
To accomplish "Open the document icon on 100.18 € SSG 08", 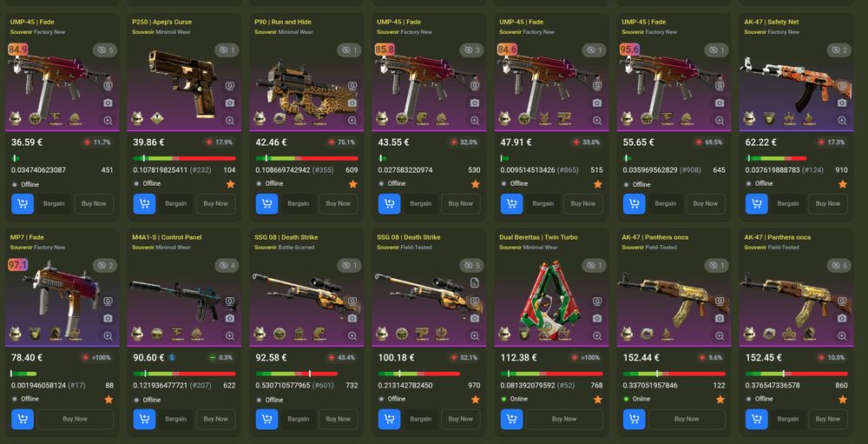I will pyautogui.click(x=475, y=283).
